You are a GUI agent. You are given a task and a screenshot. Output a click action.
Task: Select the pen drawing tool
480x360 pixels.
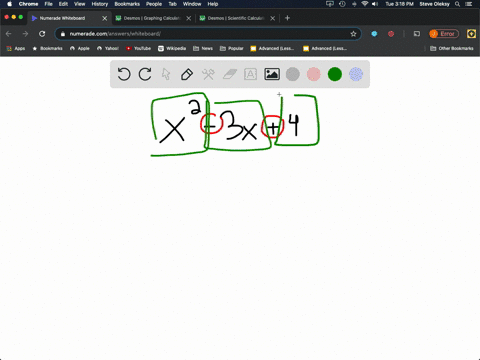pyautogui.click(x=187, y=74)
